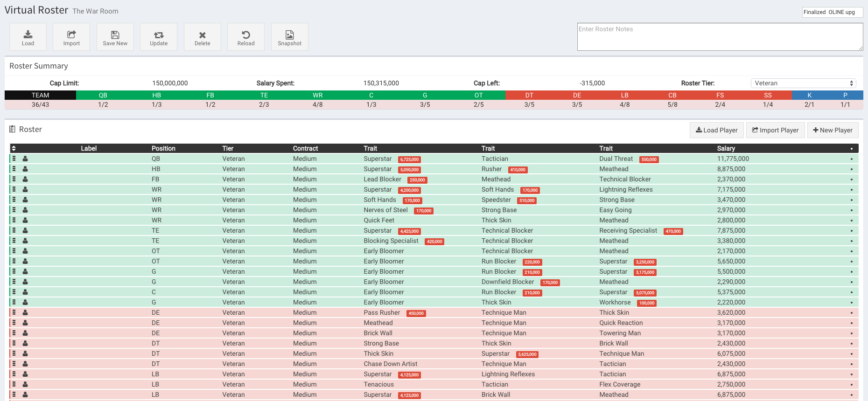Click the roster name field showing Finalized OLINE

coord(832,12)
